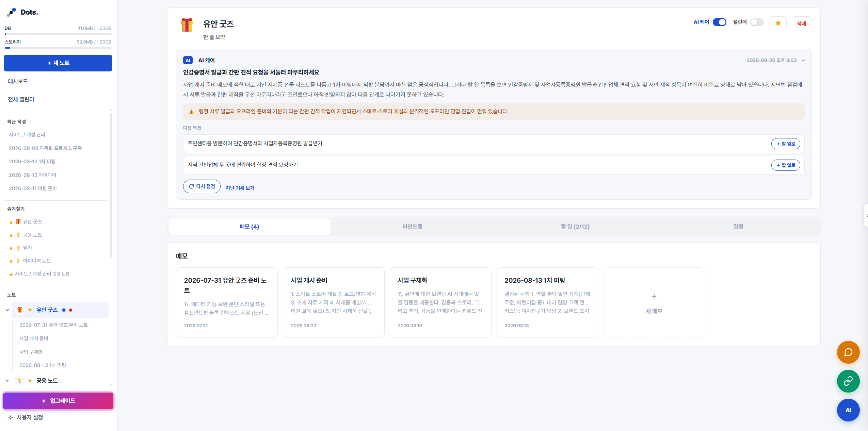
Task: Click the 다시 점검 button
Action: [202, 186]
